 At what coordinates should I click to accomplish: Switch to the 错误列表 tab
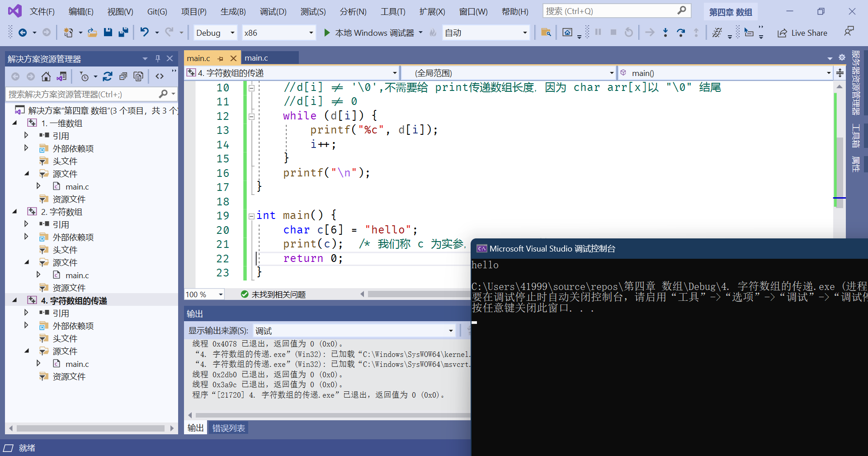229,428
